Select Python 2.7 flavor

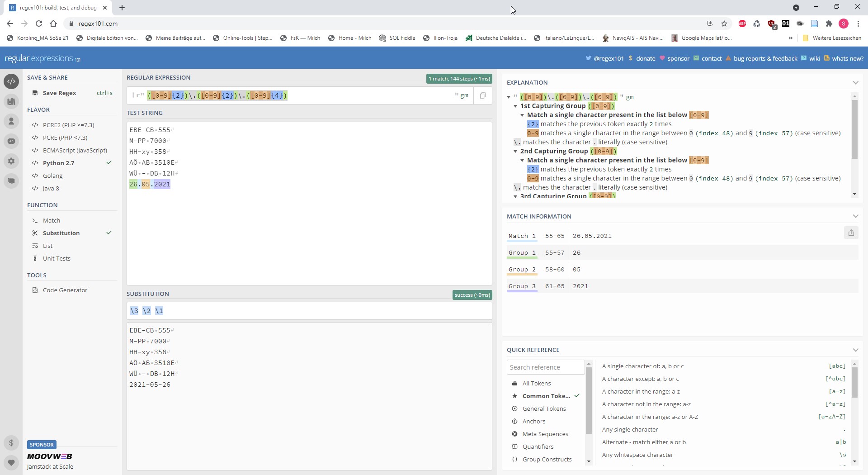click(58, 163)
